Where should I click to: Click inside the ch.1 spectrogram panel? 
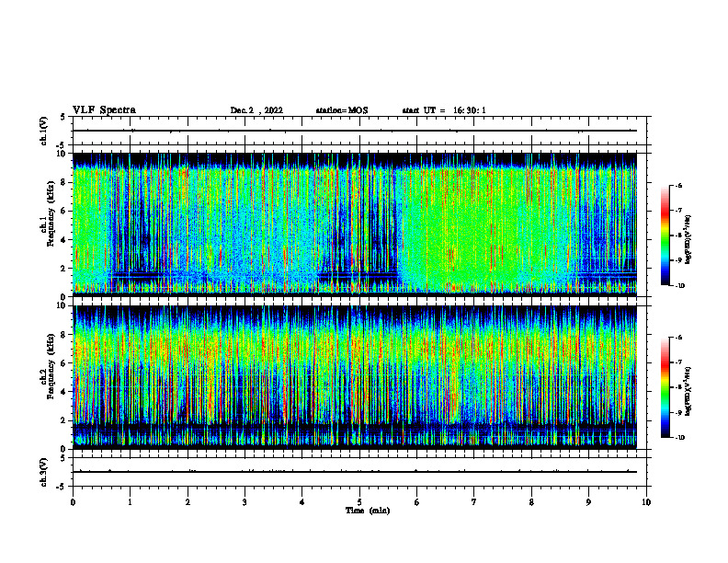click(x=355, y=224)
